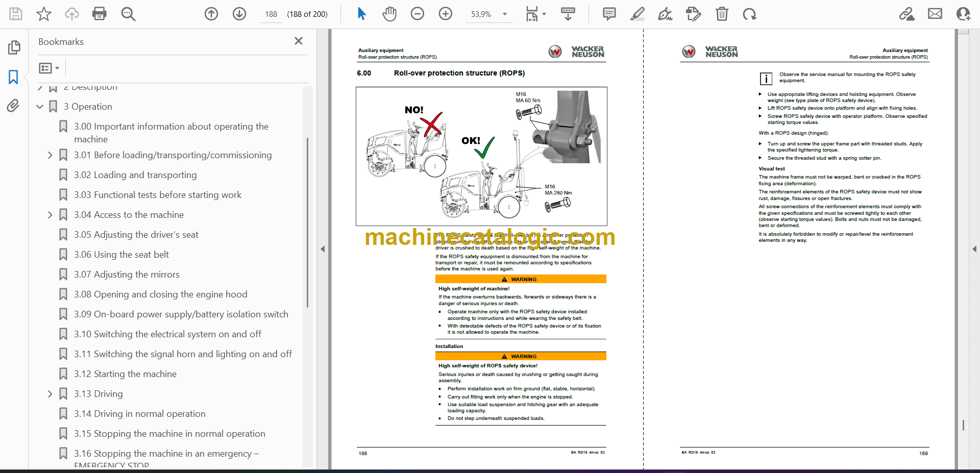
Task: Add a sticky note comment
Action: (609, 14)
